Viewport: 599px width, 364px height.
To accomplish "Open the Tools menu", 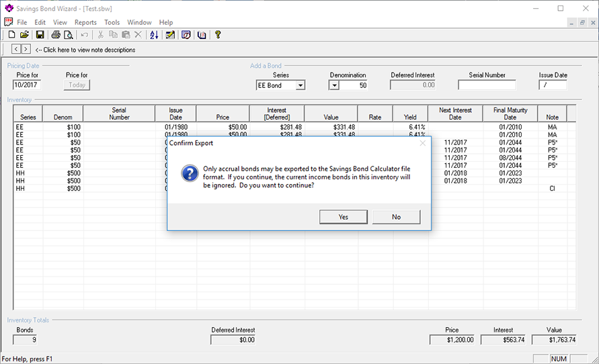I will point(112,22).
